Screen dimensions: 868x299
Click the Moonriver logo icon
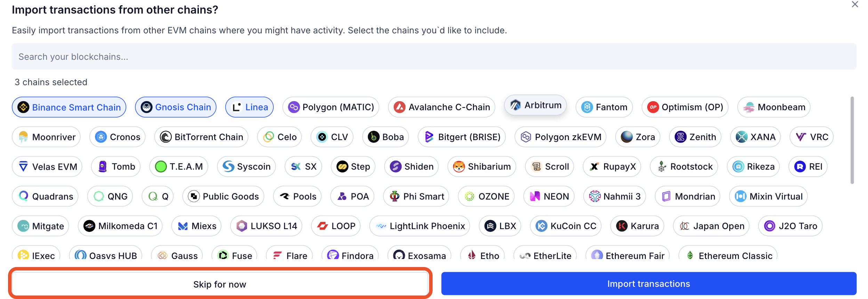click(x=23, y=137)
